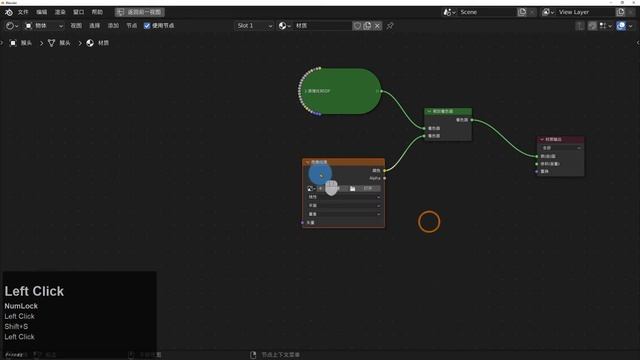Click the parent node tree arrow icon
This screenshot has width=640, height=360.
pos(580,26)
